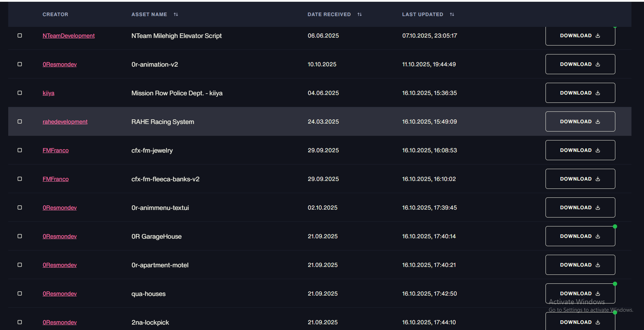Download RAHE Racing System
Image resolution: width=644 pixels, height=330 pixels.
click(580, 121)
